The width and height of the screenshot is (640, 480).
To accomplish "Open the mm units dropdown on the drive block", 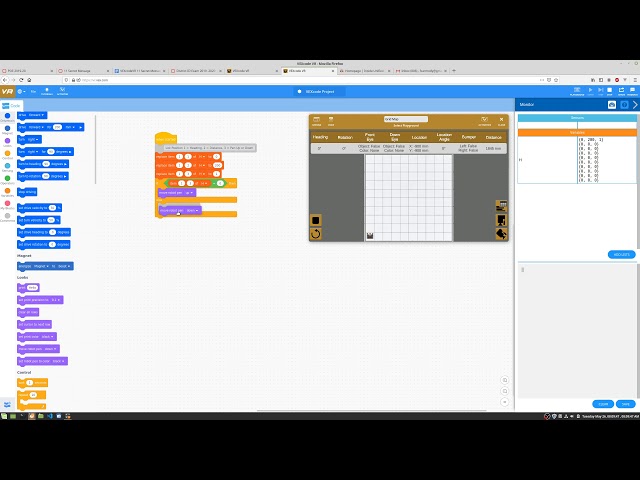I will 70,127.
